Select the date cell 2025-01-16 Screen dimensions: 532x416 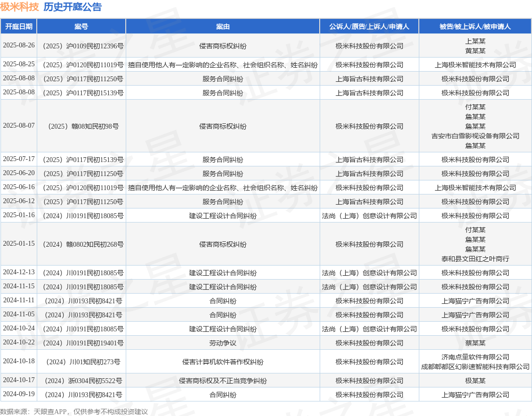pyautogui.click(x=19, y=215)
